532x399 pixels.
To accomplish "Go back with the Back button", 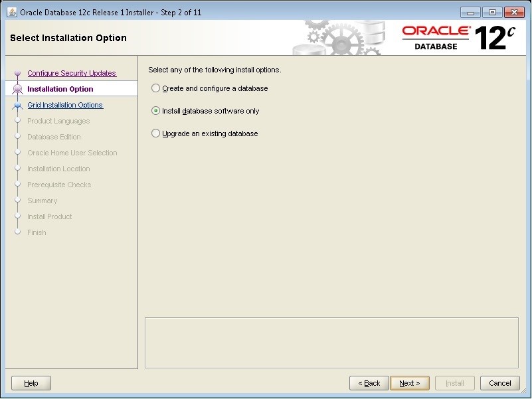I will (369, 383).
